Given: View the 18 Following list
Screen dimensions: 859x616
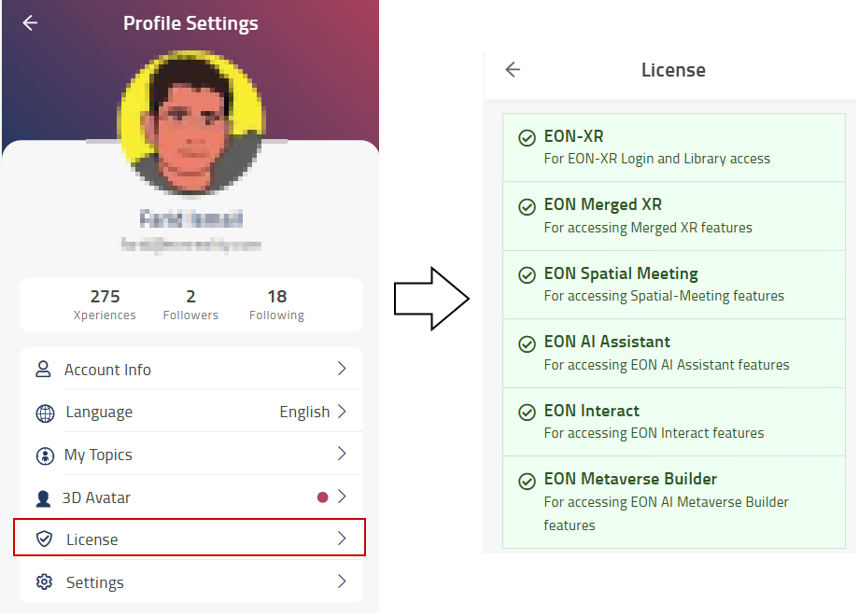Looking at the screenshot, I should coord(276,304).
